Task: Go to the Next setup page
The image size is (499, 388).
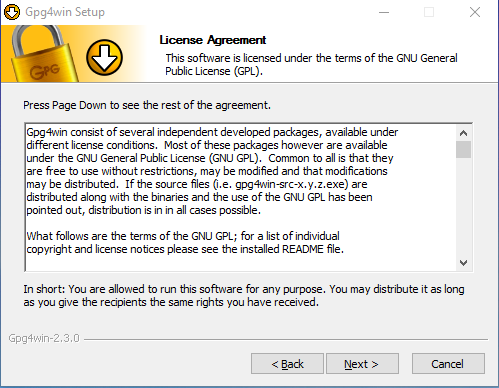Action: (362, 364)
